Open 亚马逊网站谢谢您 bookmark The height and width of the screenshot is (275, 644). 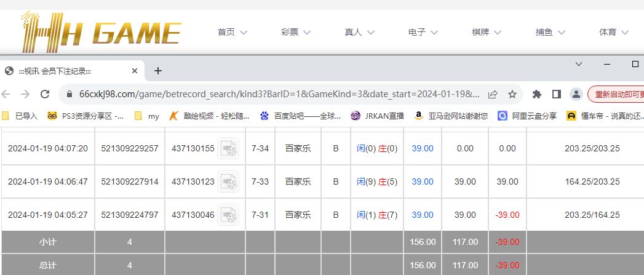tap(451, 116)
